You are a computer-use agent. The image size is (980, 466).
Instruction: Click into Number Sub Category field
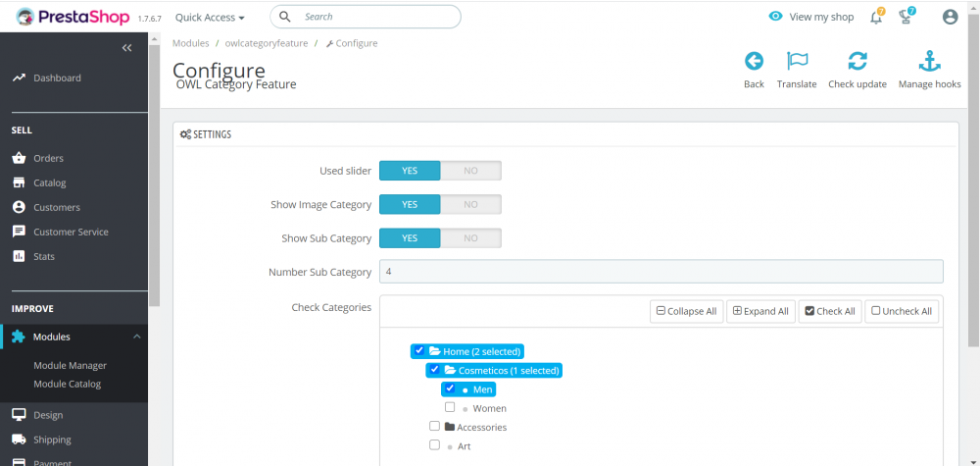[x=661, y=272]
